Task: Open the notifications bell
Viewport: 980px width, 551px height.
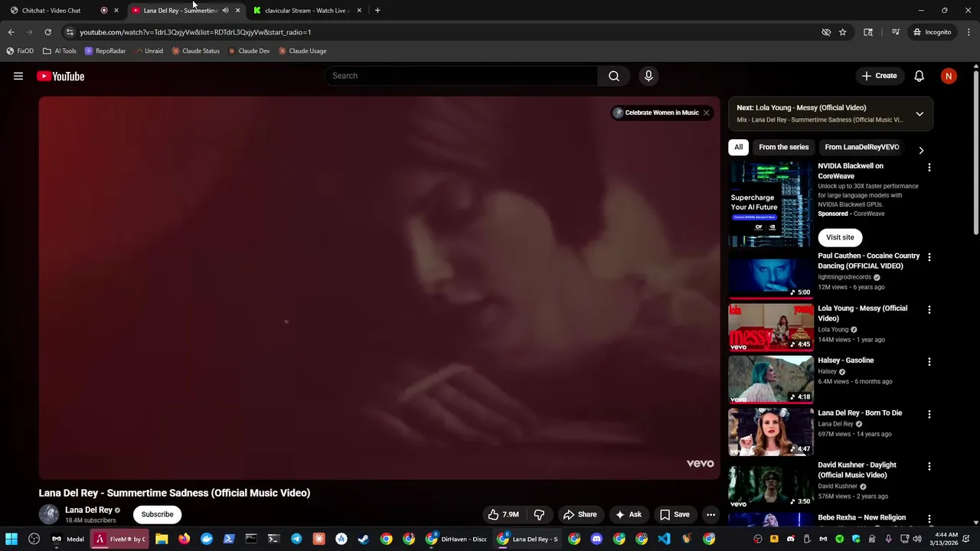Action: point(919,76)
